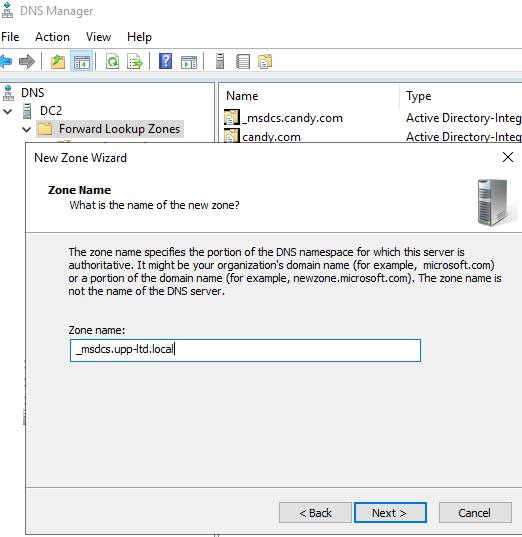
Task: Click the New Zone folders toolbar icon
Action: tap(265, 62)
